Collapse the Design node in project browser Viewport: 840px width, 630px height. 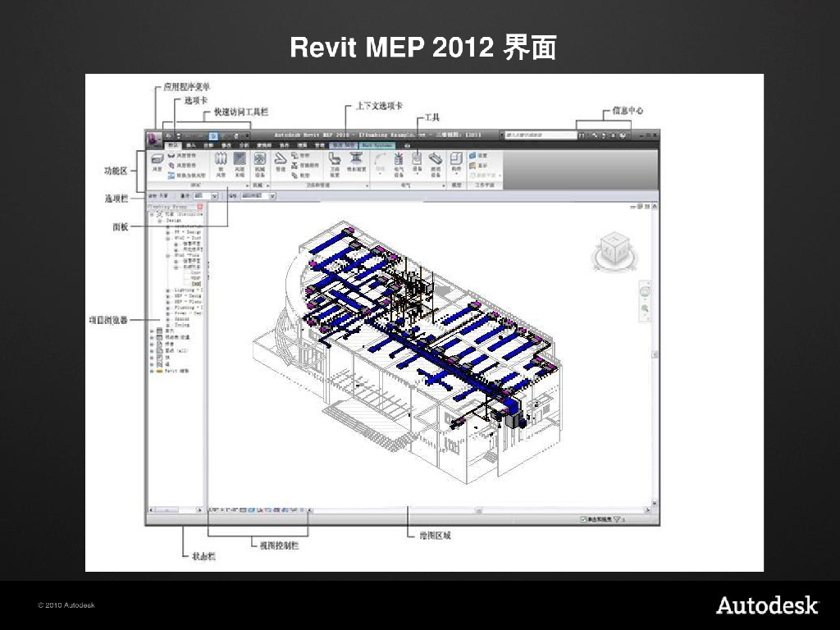pos(159,221)
